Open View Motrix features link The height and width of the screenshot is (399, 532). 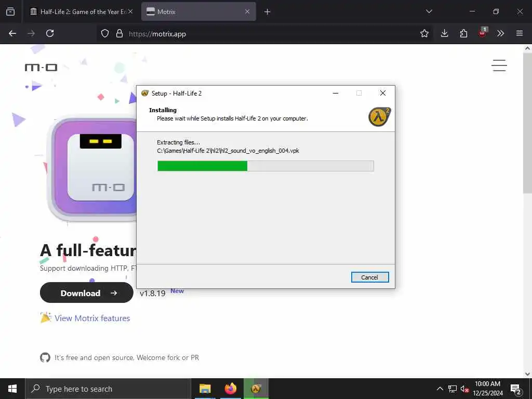pos(92,318)
